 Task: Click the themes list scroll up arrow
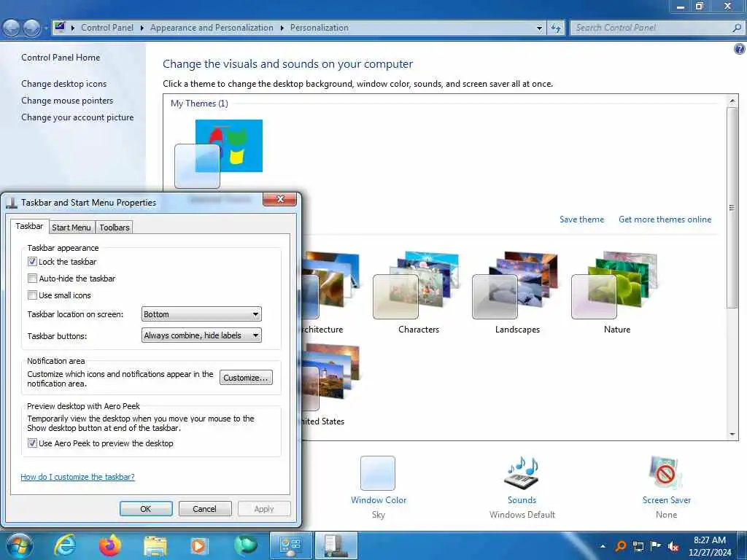click(732, 101)
